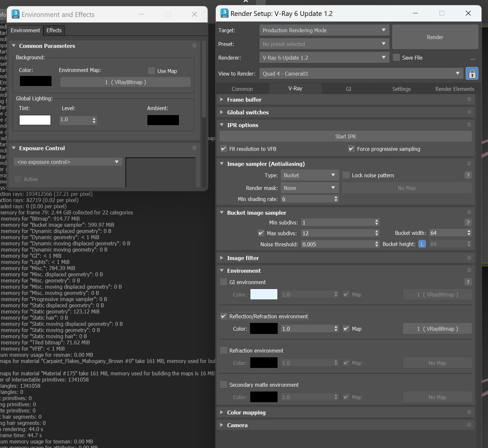This screenshot has height=448, width=488.
Task: Open the Render Elements tab
Action: [455, 89]
